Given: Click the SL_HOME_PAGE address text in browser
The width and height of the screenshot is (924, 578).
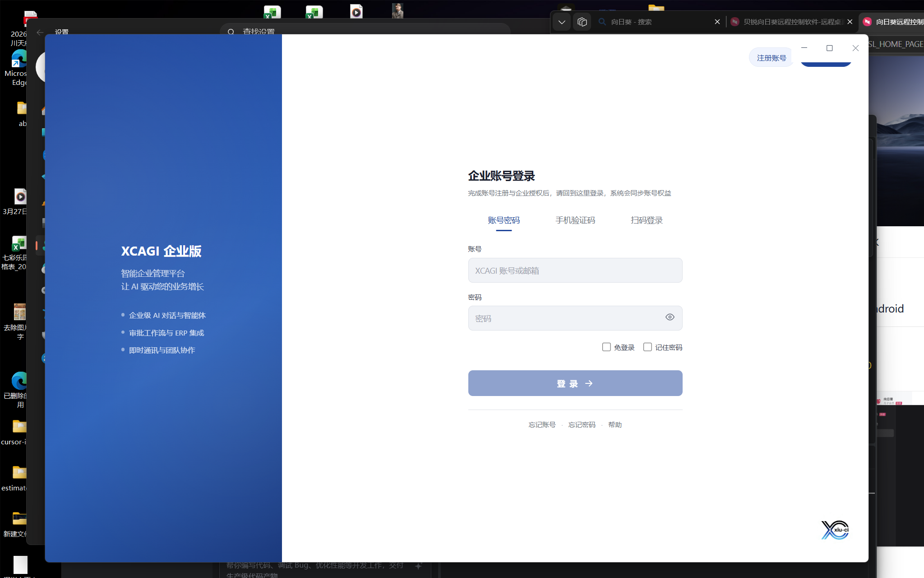Looking at the screenshot, I should pyautogui.click(x=896, y=44).
